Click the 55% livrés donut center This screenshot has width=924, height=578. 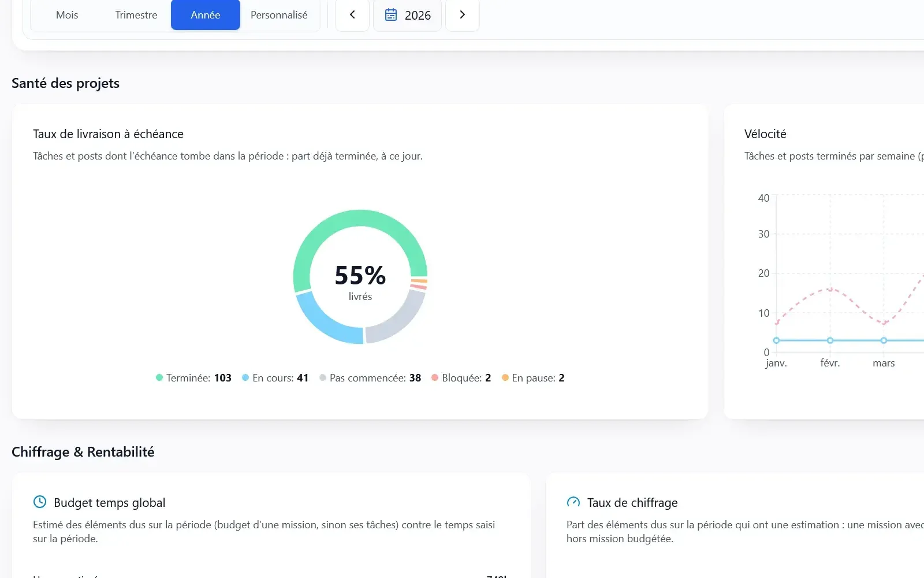point(360,281)
